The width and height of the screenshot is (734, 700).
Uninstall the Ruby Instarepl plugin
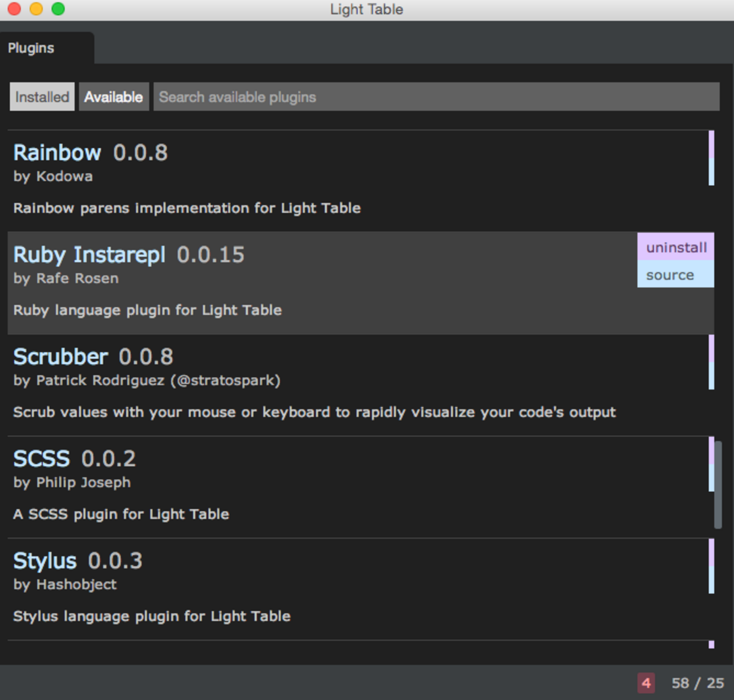(676, 247)
